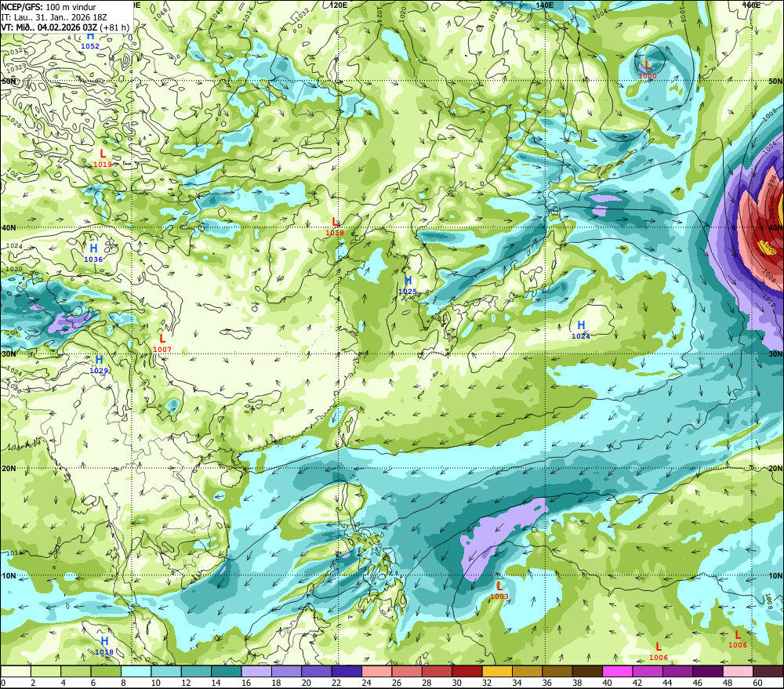The height and width of the screenshot is (689, 784).
Task: Click the L 1019 low pressure marker
Action: (103, 158)
